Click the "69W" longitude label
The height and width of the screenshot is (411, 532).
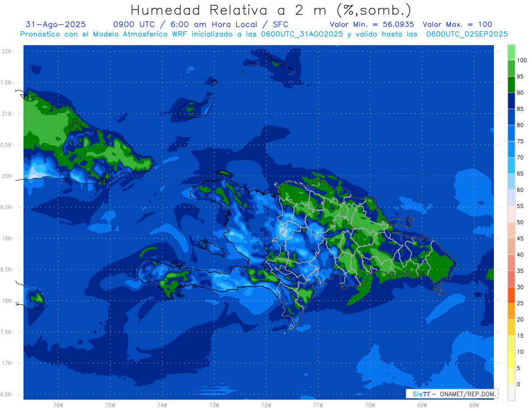click(422, 405)
